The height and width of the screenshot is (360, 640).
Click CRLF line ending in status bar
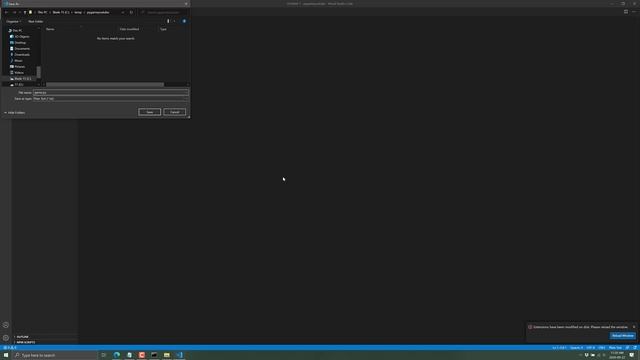[x=602, y=348]
